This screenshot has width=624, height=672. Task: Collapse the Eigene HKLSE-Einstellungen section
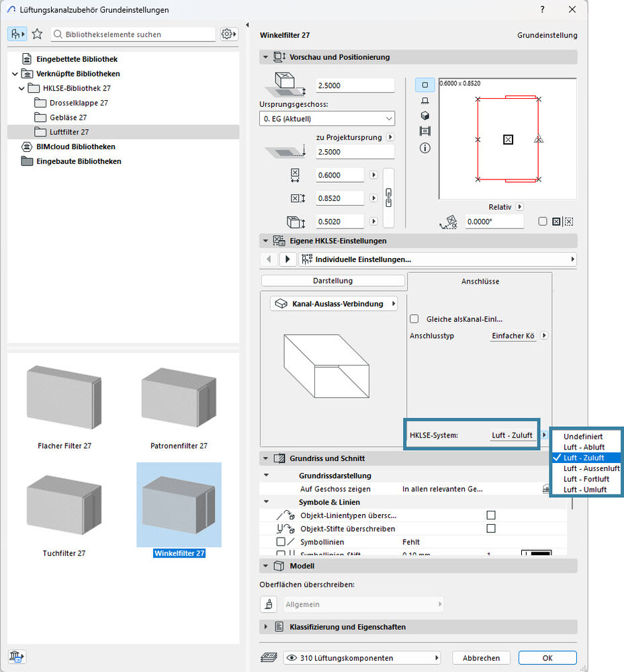point(265,241)
